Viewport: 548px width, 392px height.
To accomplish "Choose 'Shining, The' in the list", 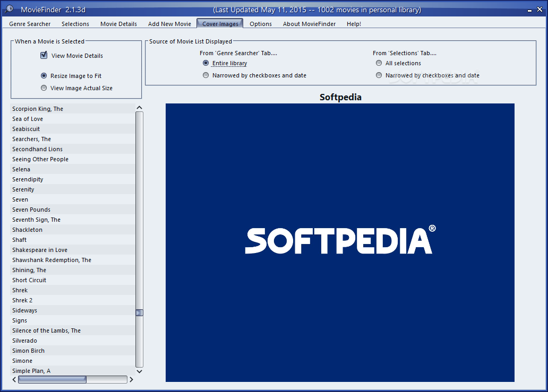I will click(73, 270).
